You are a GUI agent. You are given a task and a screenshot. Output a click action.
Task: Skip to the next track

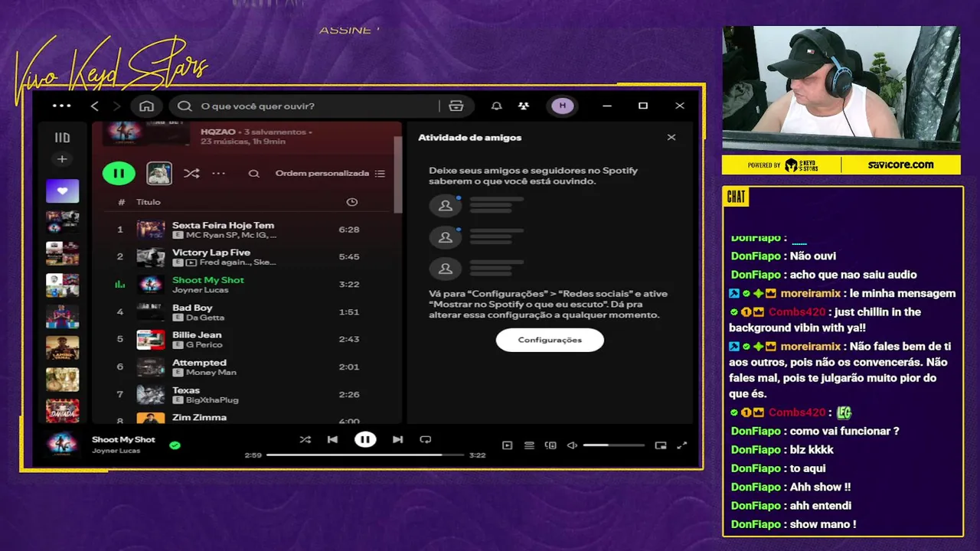[397, 439]
